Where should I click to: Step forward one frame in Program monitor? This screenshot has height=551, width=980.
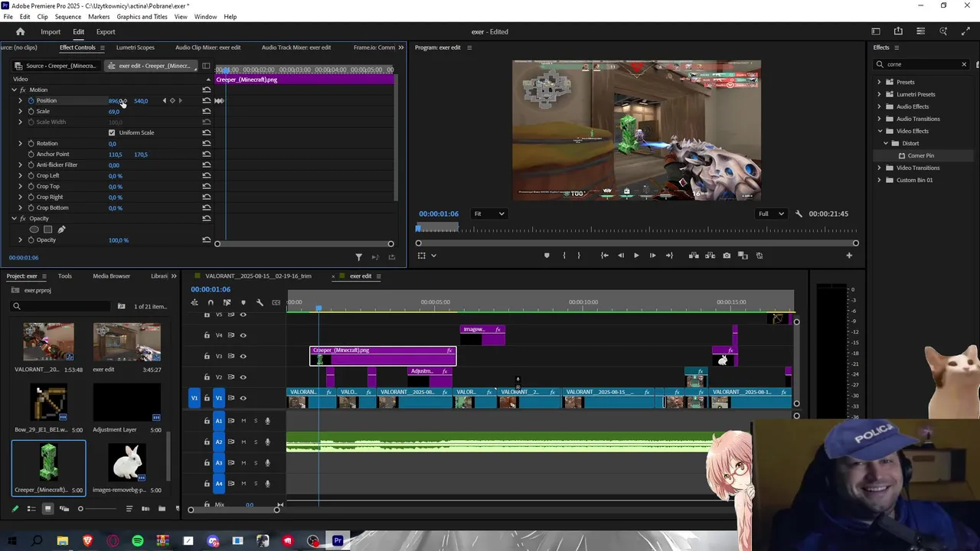point(652,256)
